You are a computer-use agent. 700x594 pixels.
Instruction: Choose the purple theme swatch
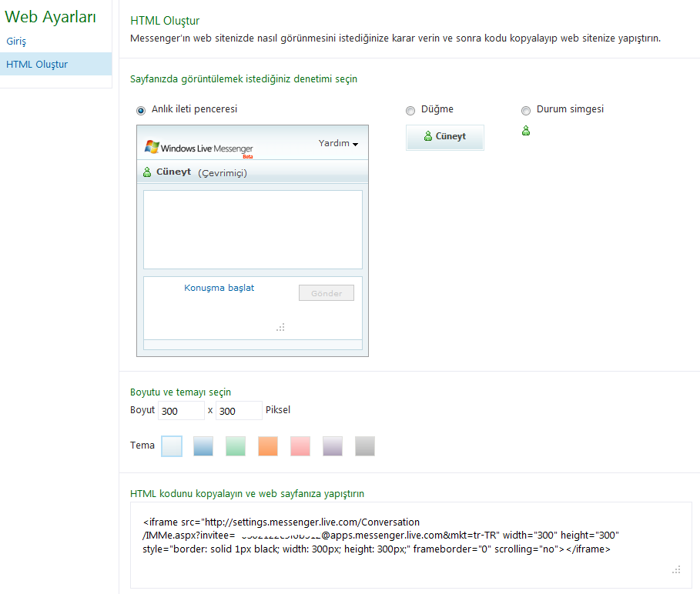333,446
